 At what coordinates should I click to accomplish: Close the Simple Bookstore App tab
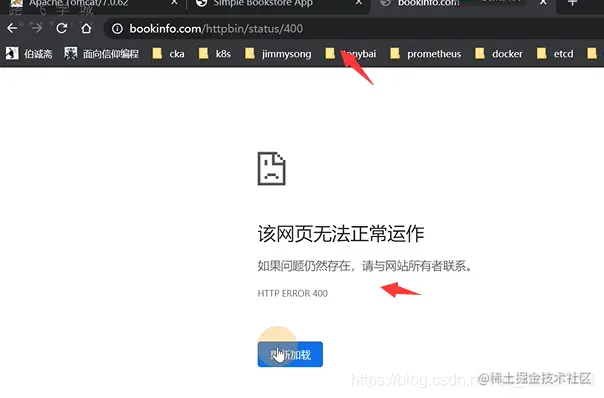[x=359, y=2]
